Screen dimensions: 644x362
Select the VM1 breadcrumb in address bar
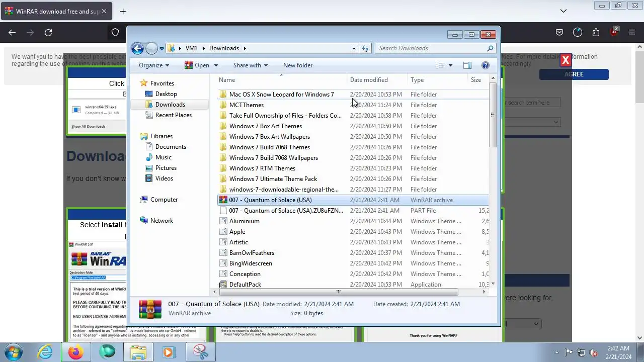pyautogui.click(x=191, y=48)
